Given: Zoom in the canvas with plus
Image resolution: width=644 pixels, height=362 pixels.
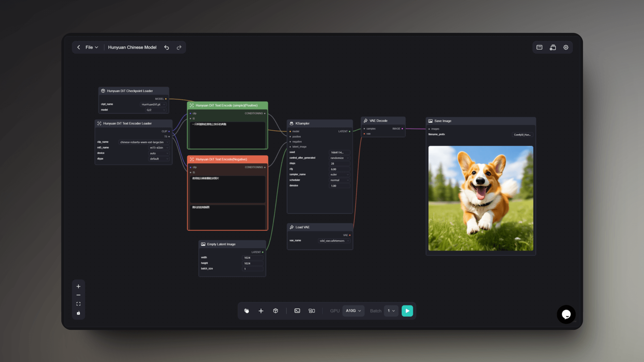Looking at the screenshot, I should [x=78, y=286].
